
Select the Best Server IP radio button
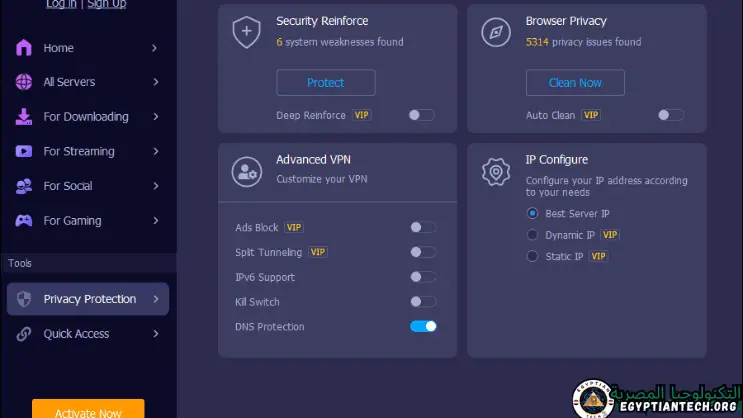tap(532, 213)
